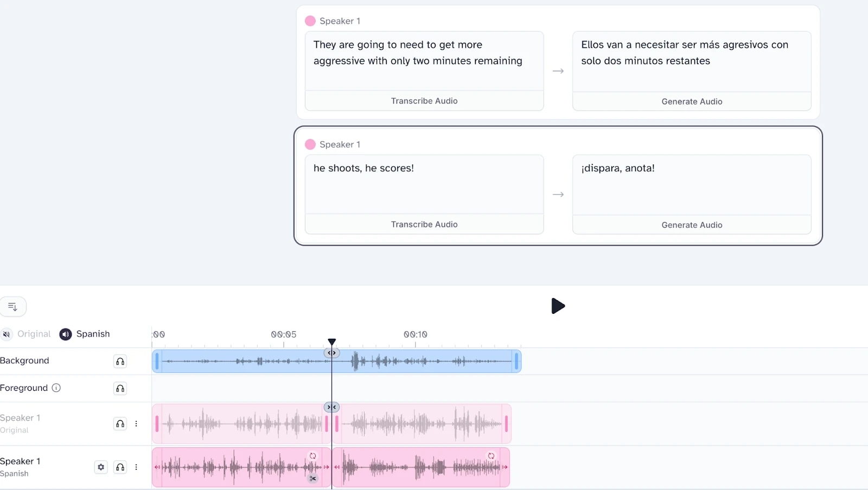This screenshot has height=490, width=868.
Task: Click the sort segments icon above track list
Action: pyautogui.click(x=13, y=307)
